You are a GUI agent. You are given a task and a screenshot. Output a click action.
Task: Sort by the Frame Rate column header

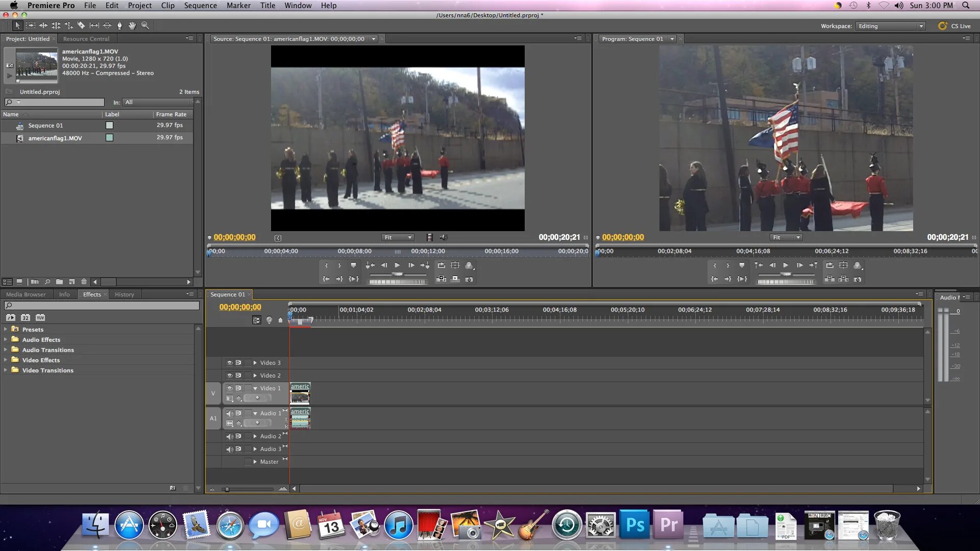[171, 114]
